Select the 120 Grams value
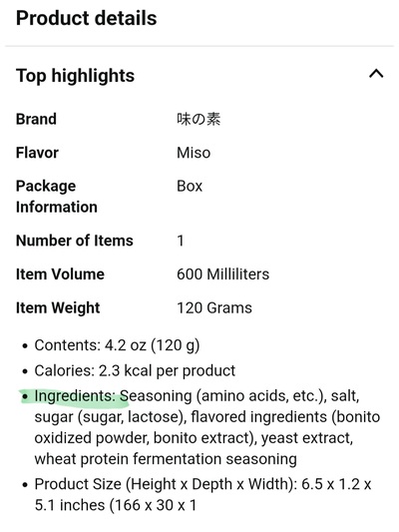Viewport: 399px width, 532px height. pos(214,308)
